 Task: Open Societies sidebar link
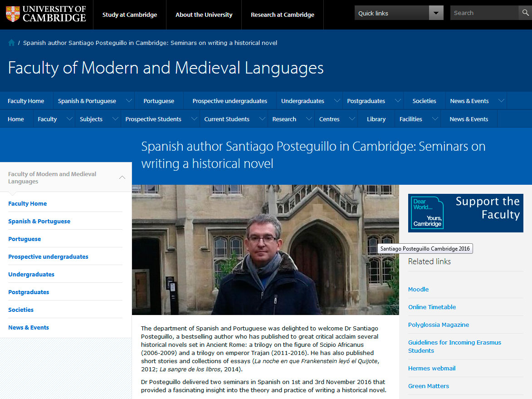21,310
